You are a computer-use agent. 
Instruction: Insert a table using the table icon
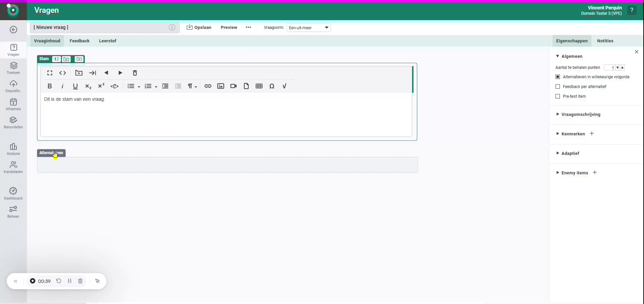pyautogui.click(x=259, y=86)
